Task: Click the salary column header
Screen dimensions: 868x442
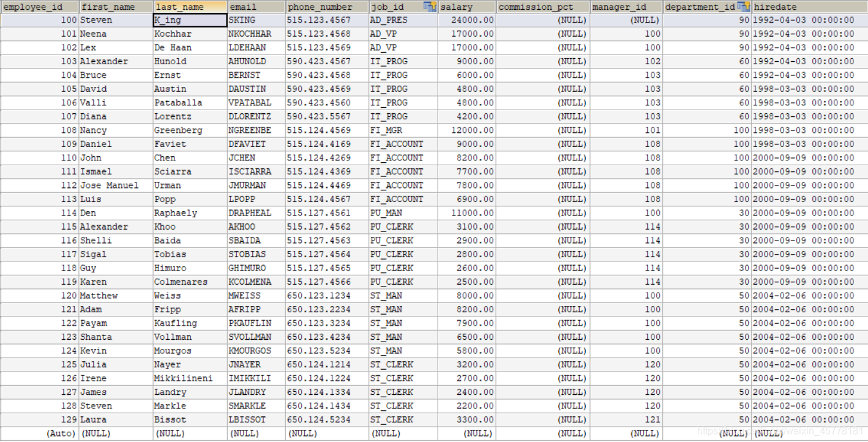Action: coord(467,7)
